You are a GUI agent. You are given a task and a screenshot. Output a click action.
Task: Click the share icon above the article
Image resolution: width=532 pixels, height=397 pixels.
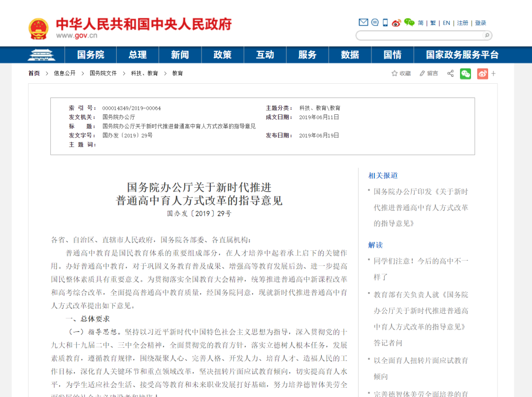point(450,73)
